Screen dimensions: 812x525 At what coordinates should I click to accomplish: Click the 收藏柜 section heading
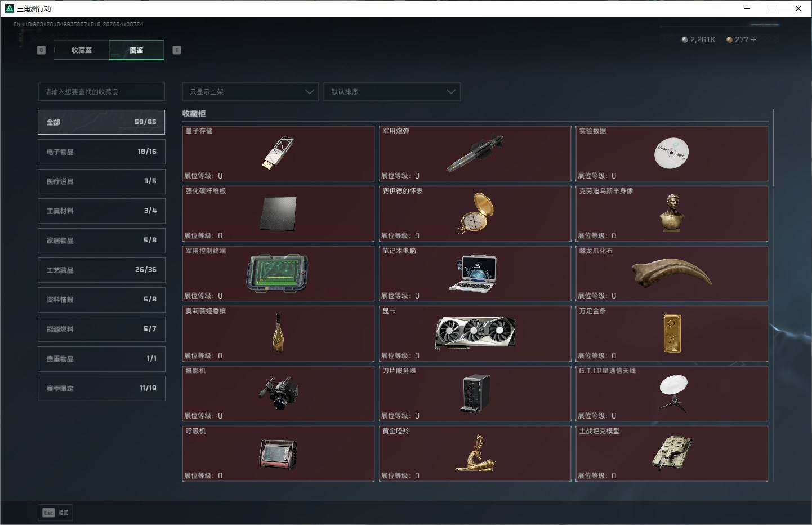coord(194,114)
